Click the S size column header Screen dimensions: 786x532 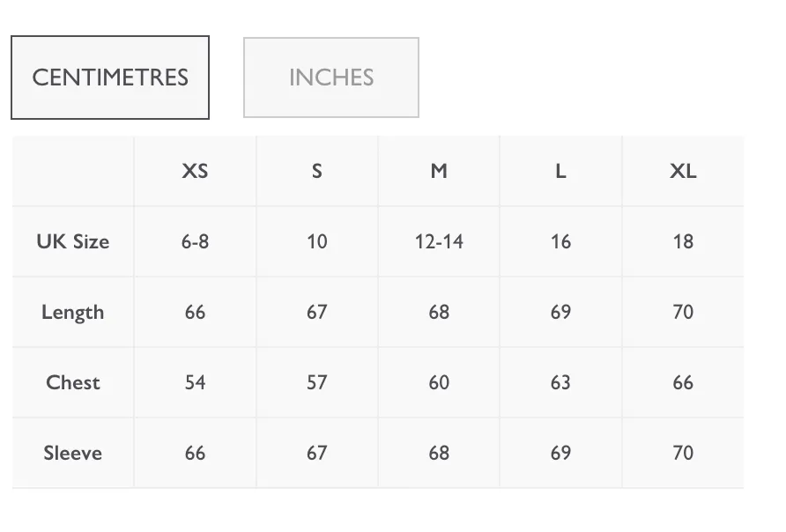(317, 171)
